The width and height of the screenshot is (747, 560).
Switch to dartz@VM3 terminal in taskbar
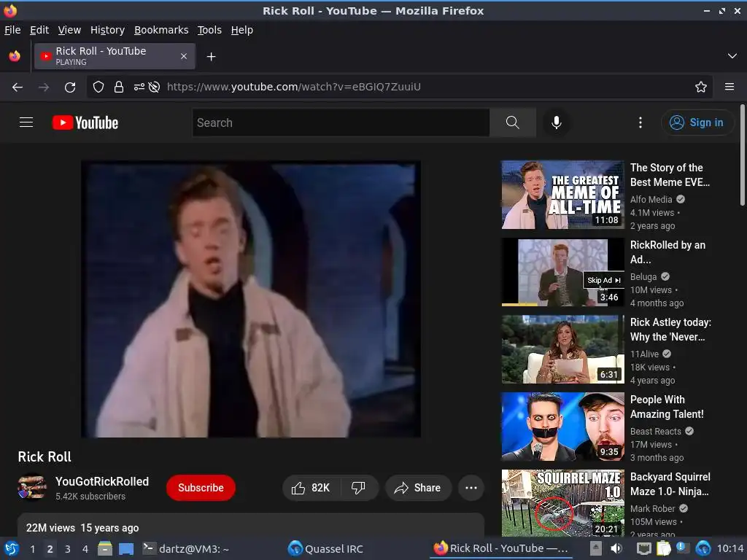[187, 548]
